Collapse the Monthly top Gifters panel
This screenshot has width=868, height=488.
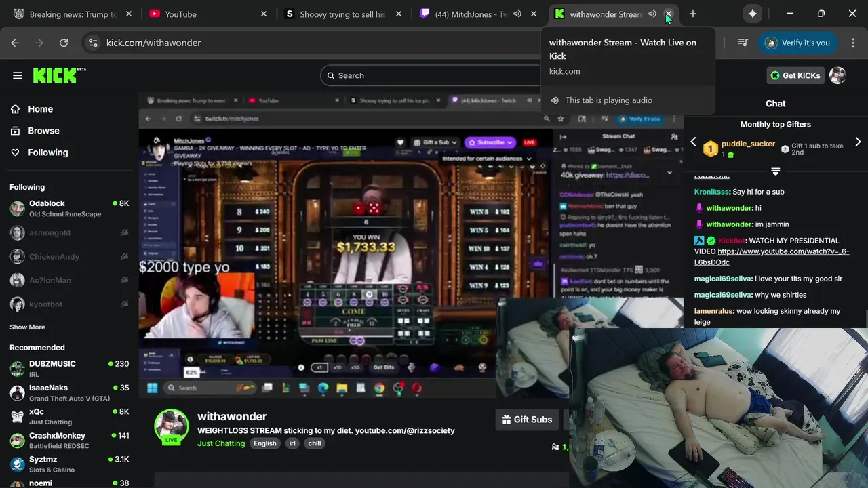(776, 171)
